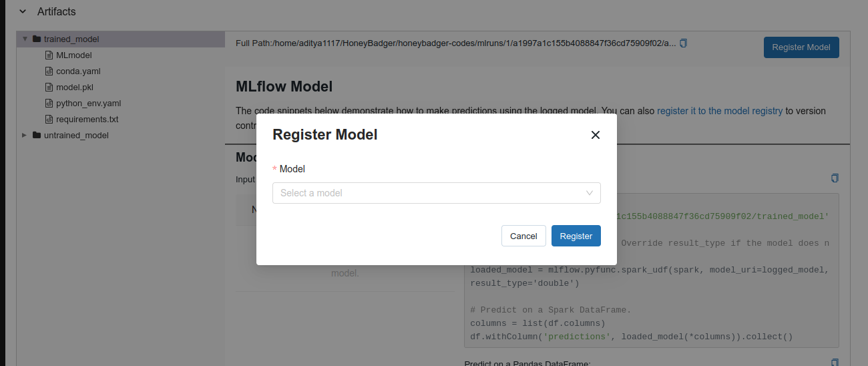Copy the full artifact path
The width and height of the screenshot is (868, 366).
tap(683, 43)
